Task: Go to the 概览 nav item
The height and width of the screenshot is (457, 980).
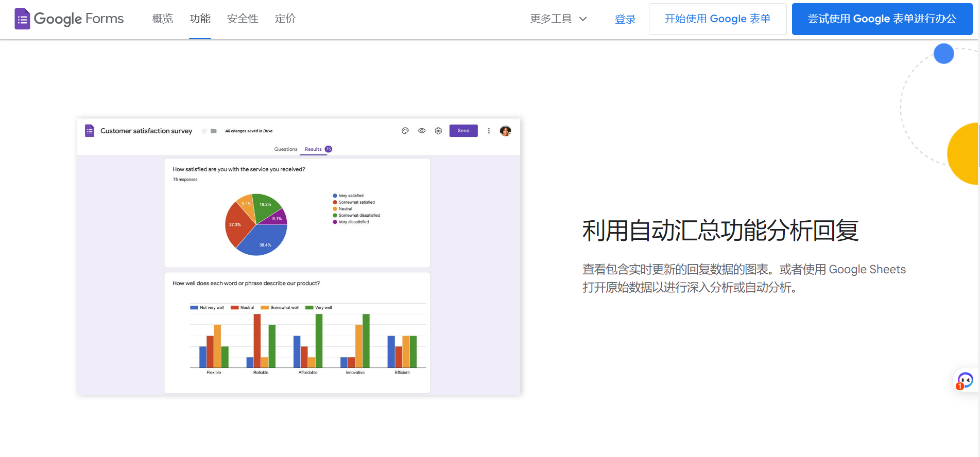Action: click(x=163, y=19)
